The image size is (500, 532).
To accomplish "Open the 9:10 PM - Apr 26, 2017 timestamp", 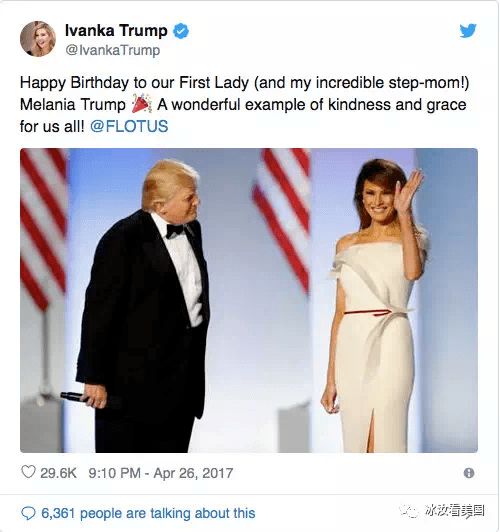I will click(x=161, y=473).
